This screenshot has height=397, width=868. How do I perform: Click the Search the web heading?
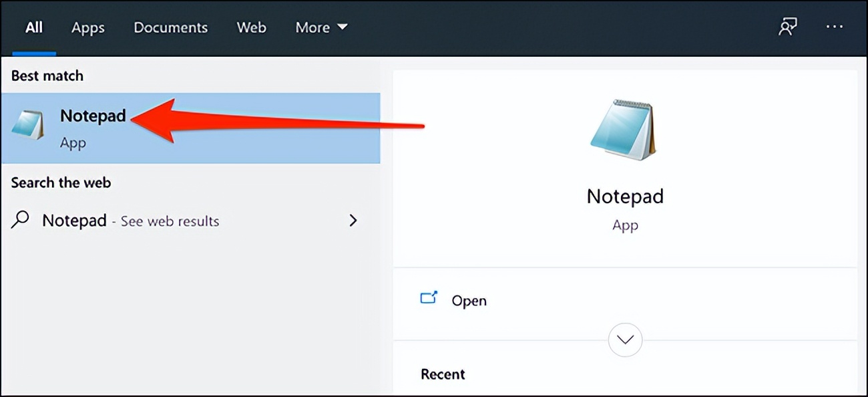(61, 182)
